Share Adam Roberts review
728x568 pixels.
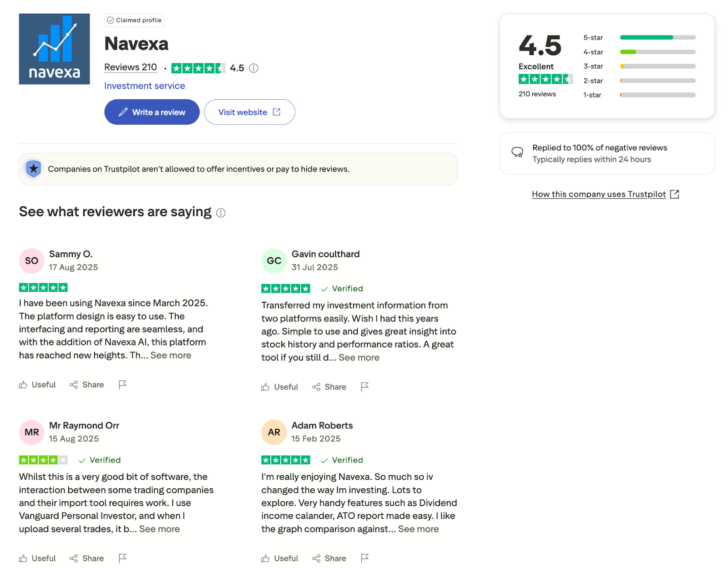[x=329, y=558]
